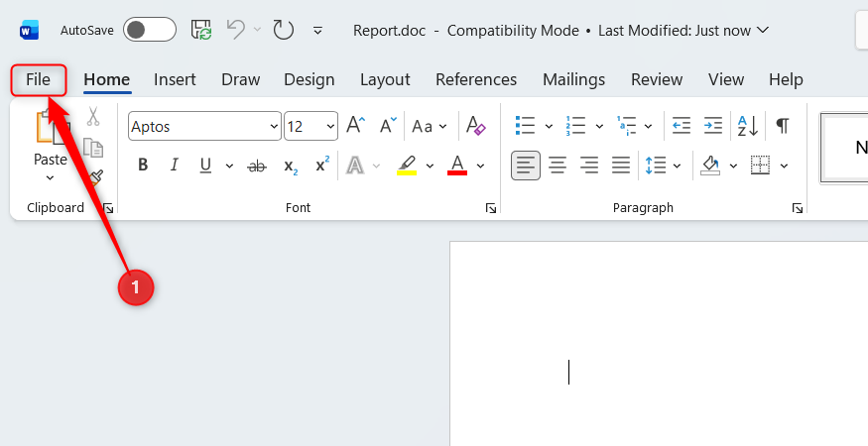The width and height of the screenshot is (868, 446).
Task: Select Align Left
Action: tap(526, 166)
